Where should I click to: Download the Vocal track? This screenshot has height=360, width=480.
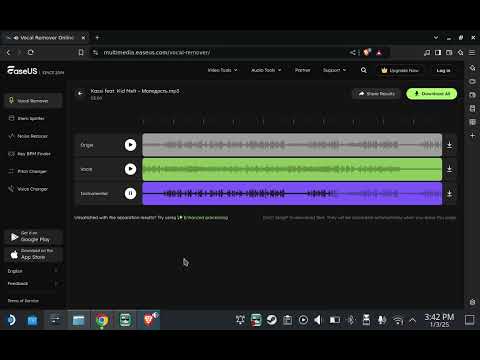point(449,169)
